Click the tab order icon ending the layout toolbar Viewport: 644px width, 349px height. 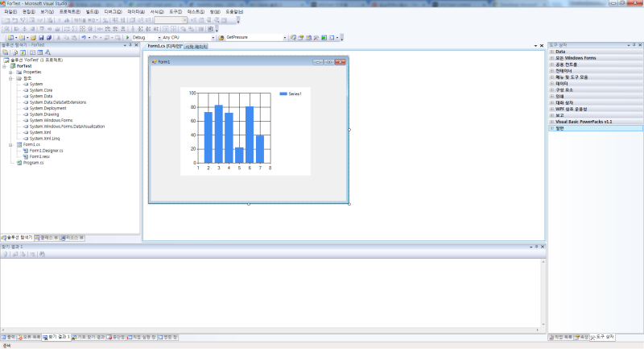pyautogui.click(x=210, y=29)
